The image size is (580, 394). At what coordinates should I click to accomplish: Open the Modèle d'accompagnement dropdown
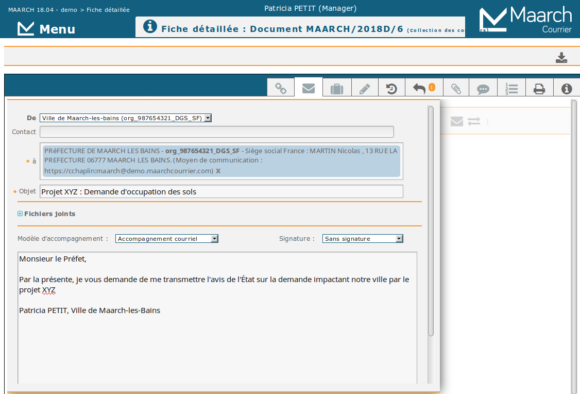[166, 239]
